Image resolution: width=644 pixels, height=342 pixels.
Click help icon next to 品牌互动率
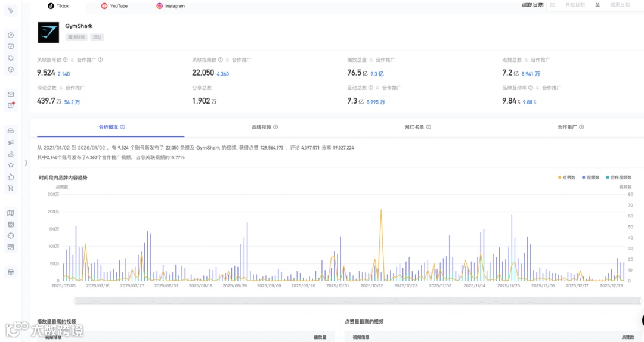coord(531,88)
